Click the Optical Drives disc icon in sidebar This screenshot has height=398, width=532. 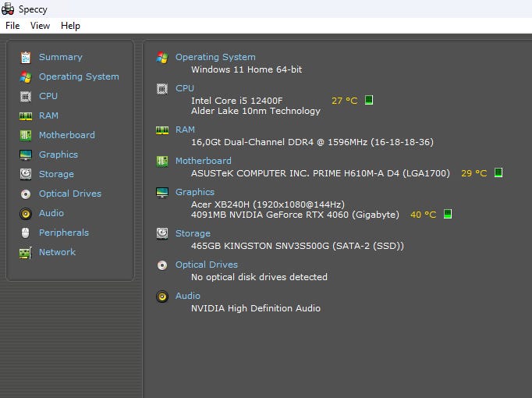click(26, 194)
